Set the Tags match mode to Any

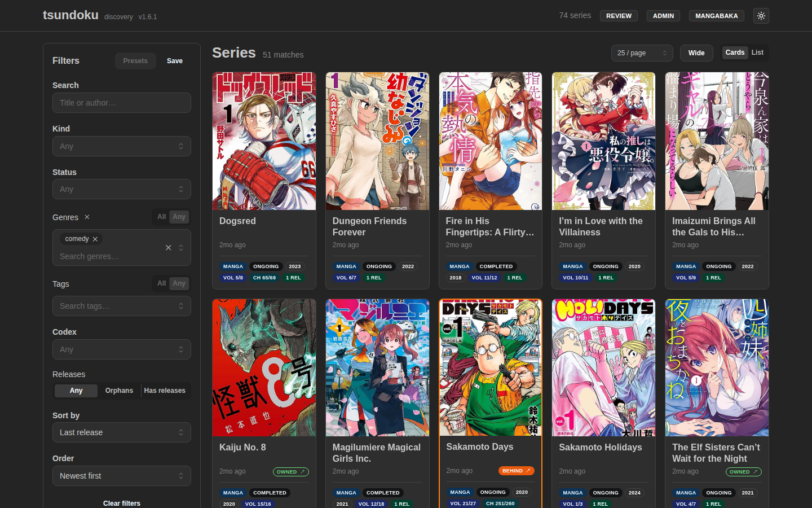179,283
